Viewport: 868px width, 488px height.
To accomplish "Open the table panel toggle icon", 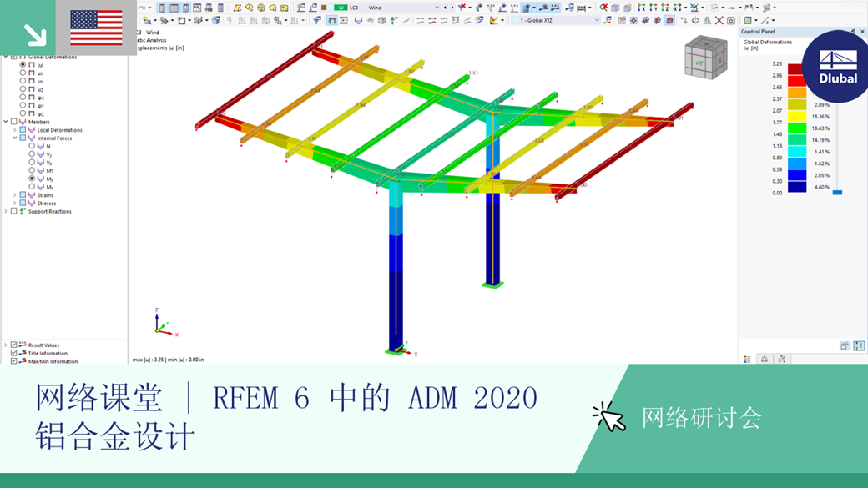I will (174, 8).
